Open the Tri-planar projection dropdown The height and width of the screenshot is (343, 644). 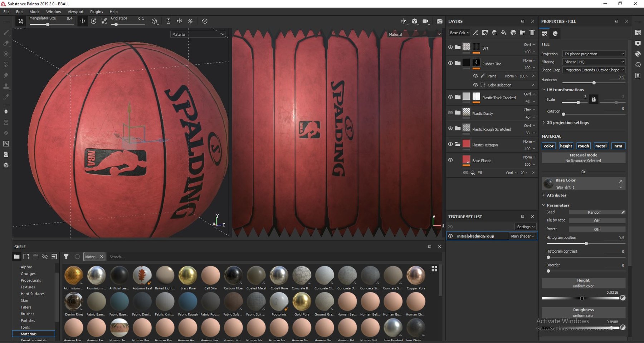coord(594,54)
